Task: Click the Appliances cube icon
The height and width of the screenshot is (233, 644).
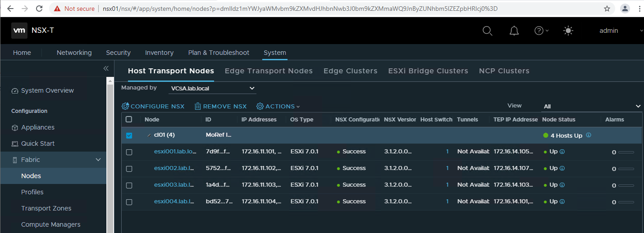Action: click(x=15, y=128)
